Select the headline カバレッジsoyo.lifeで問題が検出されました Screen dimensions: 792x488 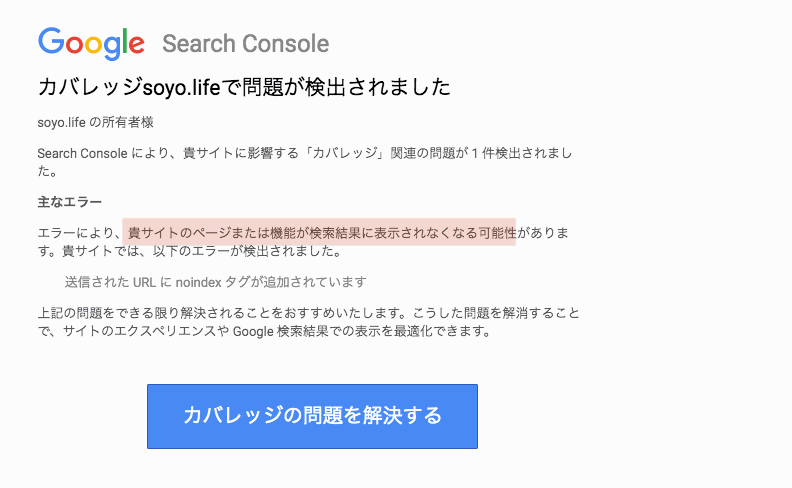(x=244, y=87)
